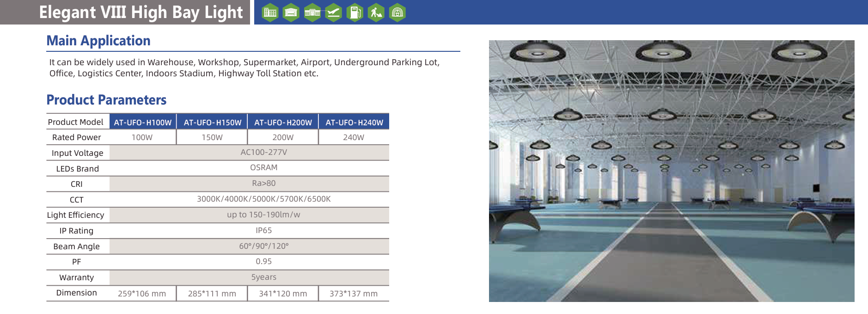This screenshot has height=314, width=868.
Task: Select the AT-UFO-H200W column header
Action: pyautogui.click(x=283, y=122)
